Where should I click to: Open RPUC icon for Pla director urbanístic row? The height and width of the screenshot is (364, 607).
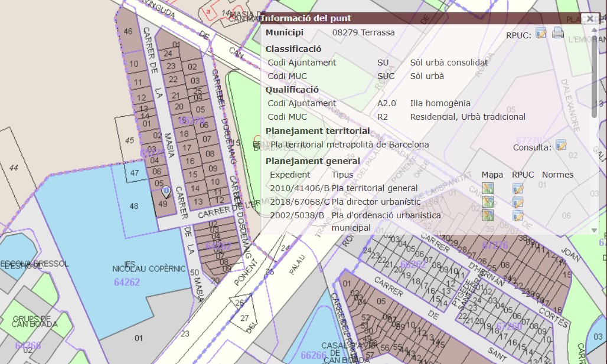click(x=518, y=202)
